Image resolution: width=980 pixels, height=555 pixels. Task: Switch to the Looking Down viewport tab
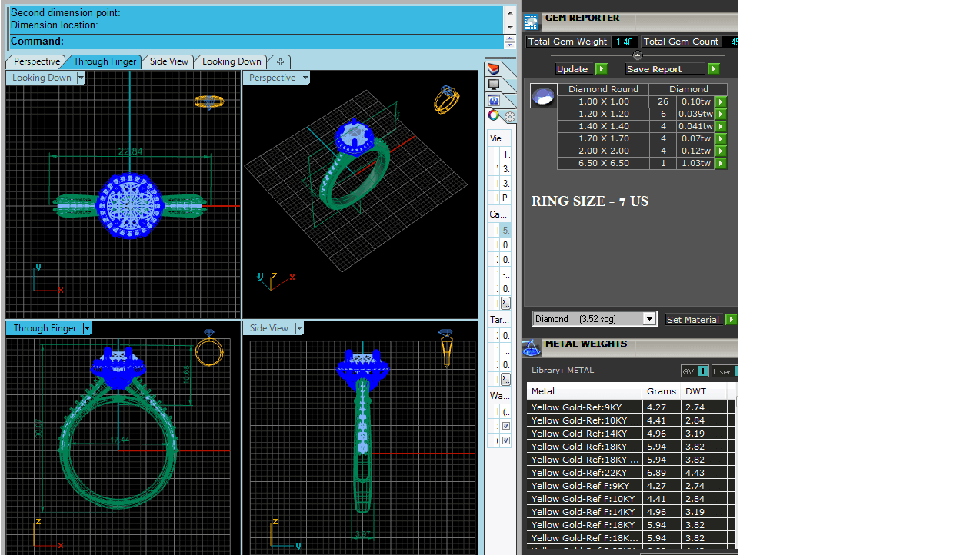click(x=232, y=61)
